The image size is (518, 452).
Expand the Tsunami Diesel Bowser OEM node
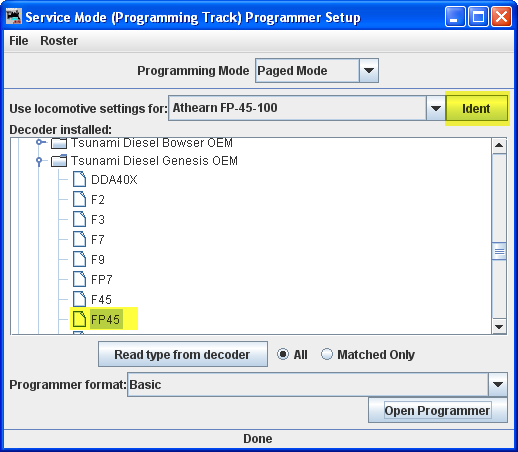point(39,142)
